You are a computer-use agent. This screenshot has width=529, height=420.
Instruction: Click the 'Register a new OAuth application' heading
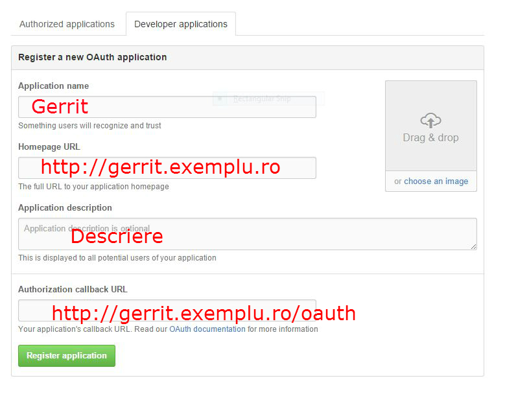point(93,57)
